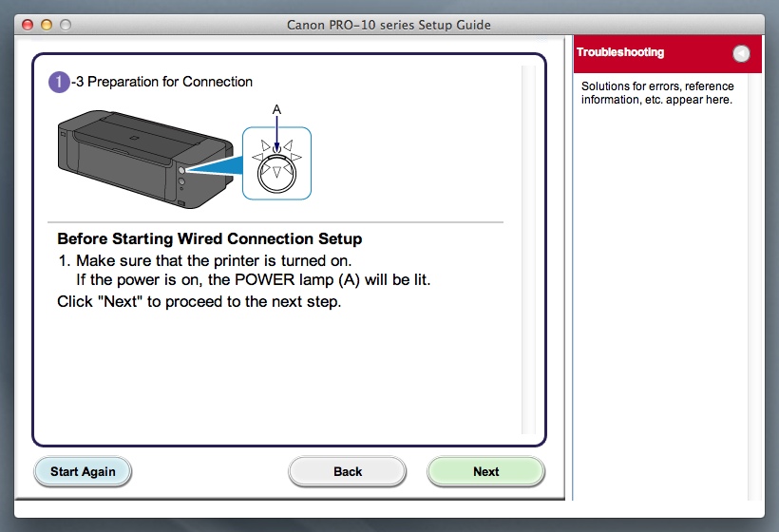Click the Canon PRO-10 series Setup Guide title
The image size is (779, 532).
coord(389,24)
